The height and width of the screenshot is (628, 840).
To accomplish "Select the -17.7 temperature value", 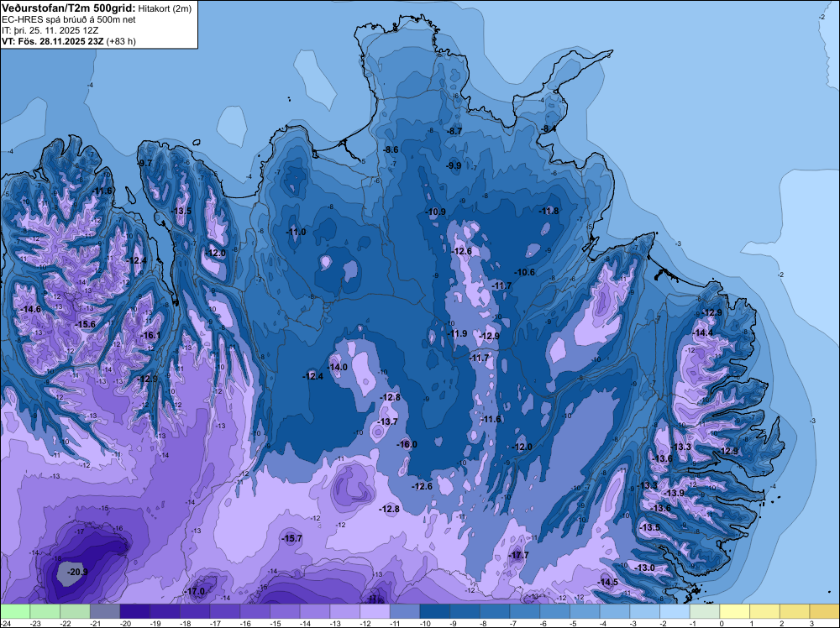I will click(x=518, y=555).
